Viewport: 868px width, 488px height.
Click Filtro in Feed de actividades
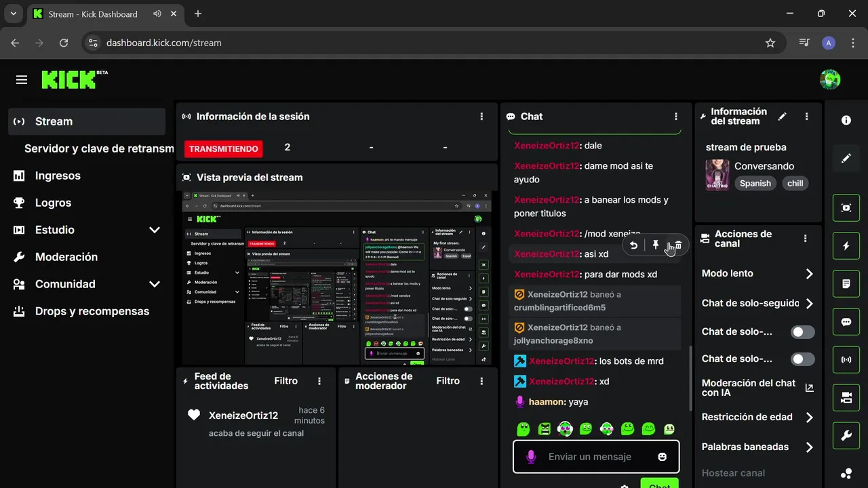point(286,381)
